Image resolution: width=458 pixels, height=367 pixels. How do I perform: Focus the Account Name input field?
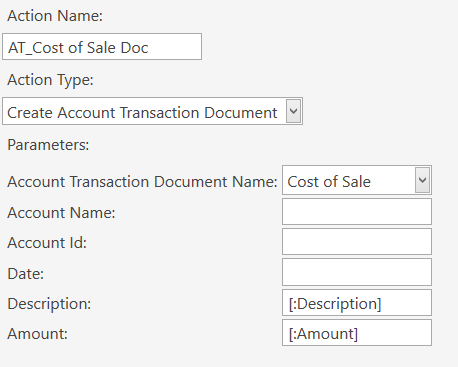pos(357,212)
